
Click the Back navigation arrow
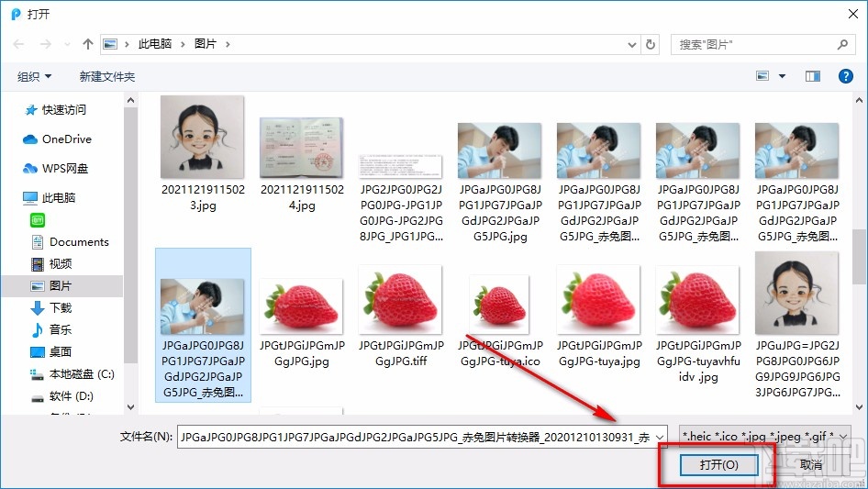(x=18, y=44)
